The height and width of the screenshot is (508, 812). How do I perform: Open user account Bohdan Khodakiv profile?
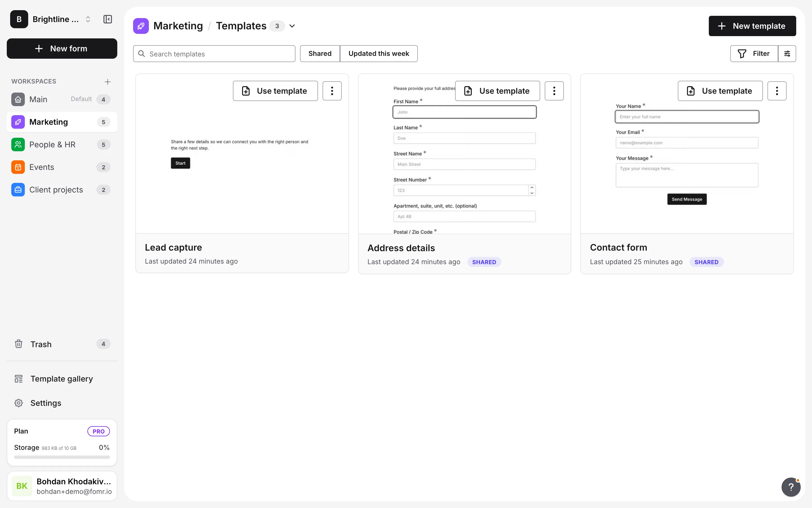(x=62, y=486)
